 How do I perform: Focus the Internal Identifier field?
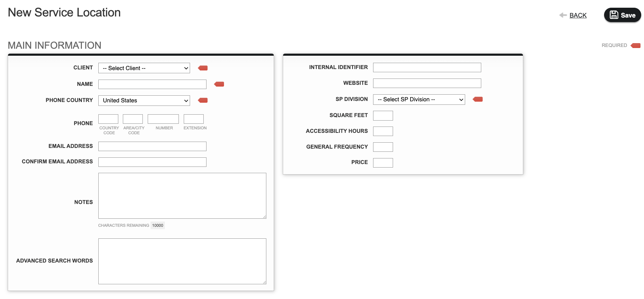[x=427, y=67]
